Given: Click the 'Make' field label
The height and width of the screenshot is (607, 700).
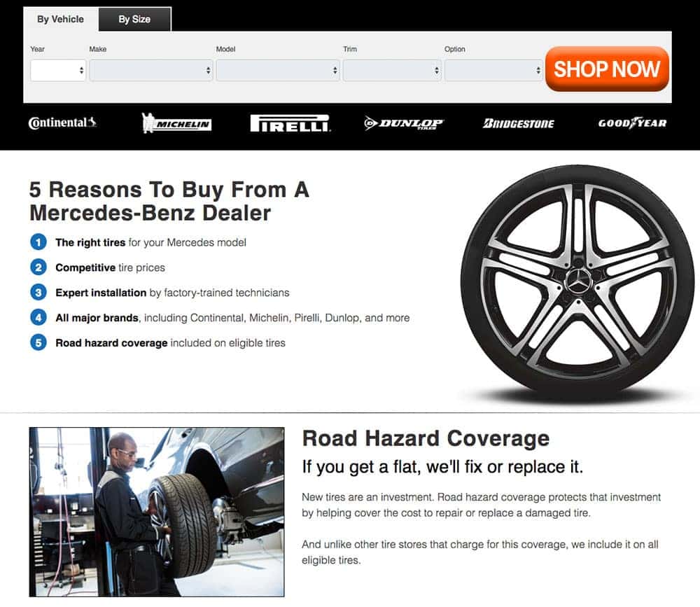Looking at the screenshot, I should click(x=98, y=49).
